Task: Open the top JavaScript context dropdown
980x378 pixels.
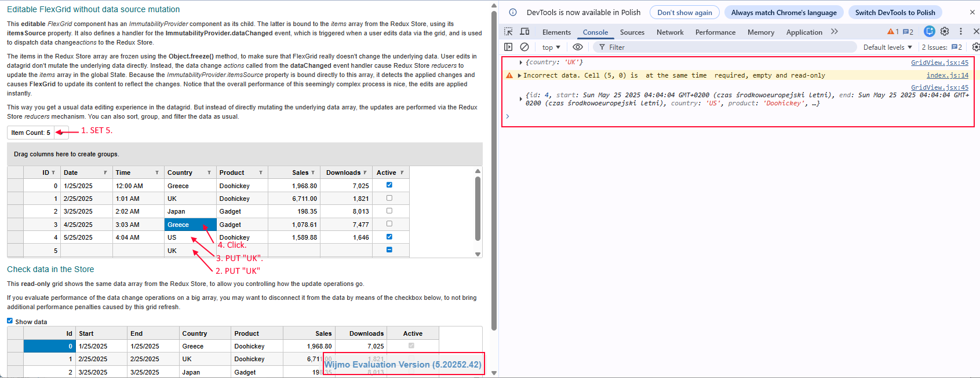Action: pos(551,47)
